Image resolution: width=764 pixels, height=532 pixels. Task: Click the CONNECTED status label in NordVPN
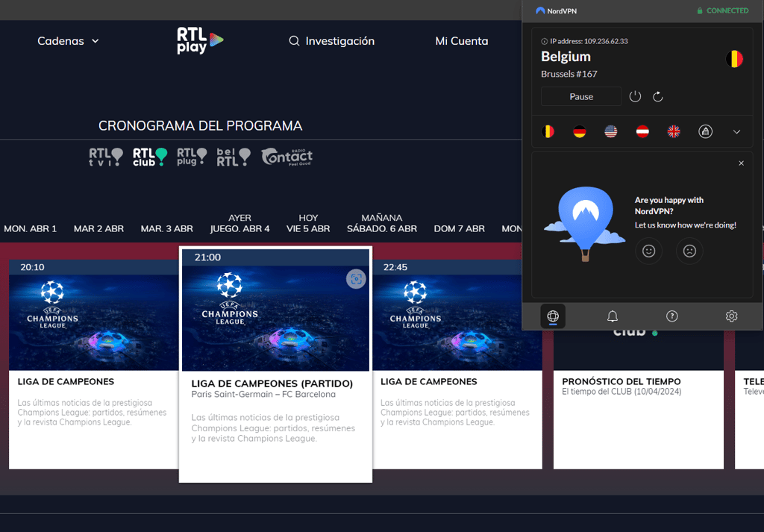(x=723, y=10)
